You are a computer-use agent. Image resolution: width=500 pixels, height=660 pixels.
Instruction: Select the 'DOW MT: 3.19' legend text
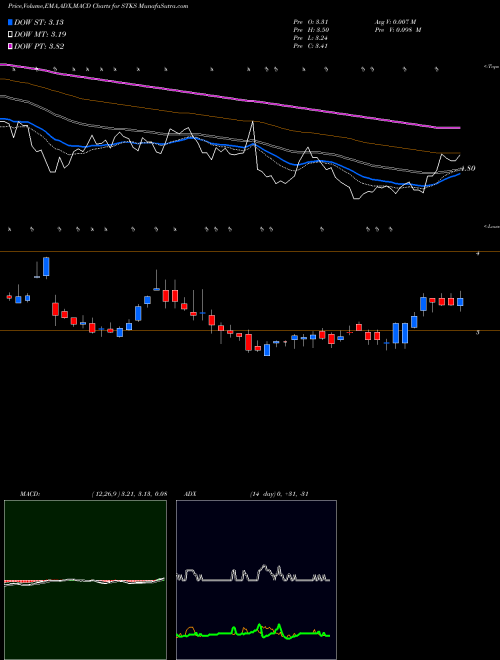tap(40, 35)
